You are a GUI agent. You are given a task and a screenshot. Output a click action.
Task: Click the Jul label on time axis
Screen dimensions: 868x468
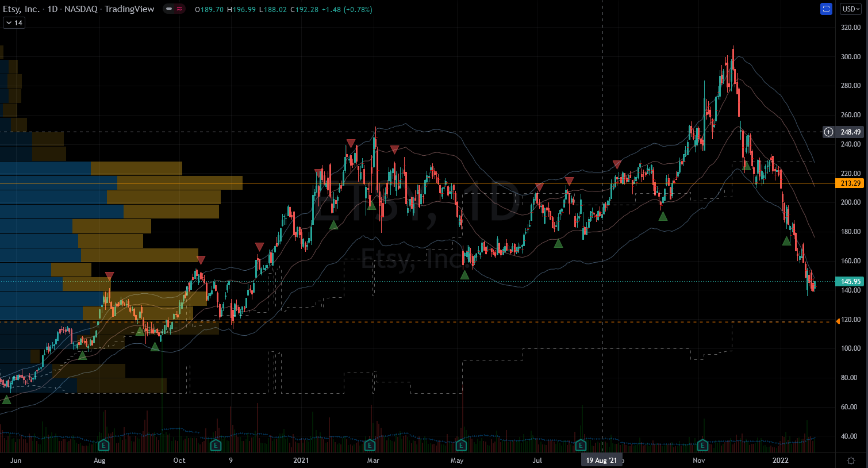click(537, 461)
